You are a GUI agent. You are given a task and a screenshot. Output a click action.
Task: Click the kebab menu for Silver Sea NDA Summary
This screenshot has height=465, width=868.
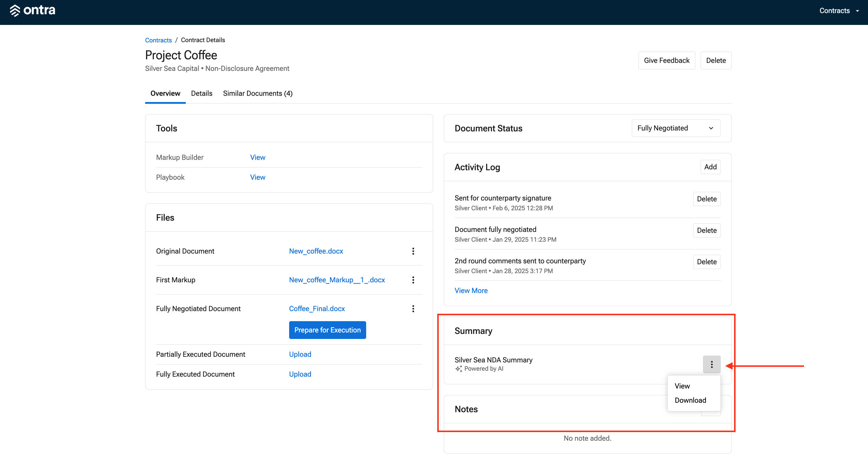coord(712,364)
